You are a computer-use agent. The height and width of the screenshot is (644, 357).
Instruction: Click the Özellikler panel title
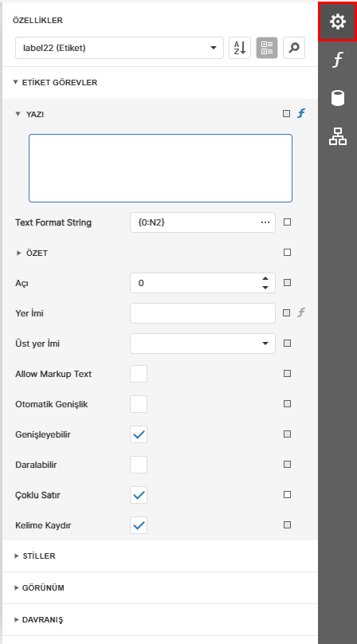(37, 21)
